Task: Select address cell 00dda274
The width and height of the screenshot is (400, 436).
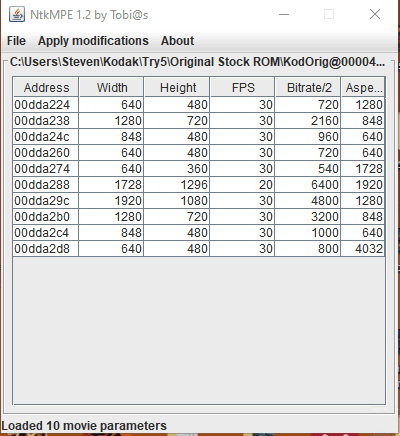Action: pyautogui.click(x=46, y=169)
